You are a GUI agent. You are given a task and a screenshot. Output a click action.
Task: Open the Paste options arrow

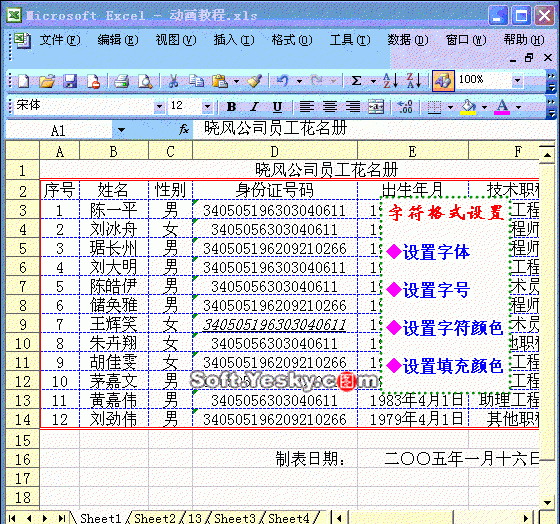pyautogui.click(x=236, y=81)
